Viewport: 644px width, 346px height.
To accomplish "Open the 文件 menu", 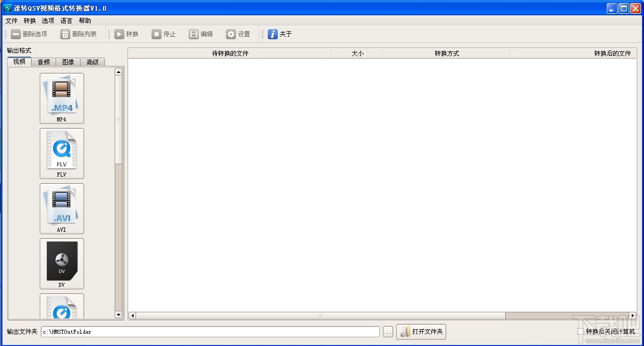I will coord(11,21).
